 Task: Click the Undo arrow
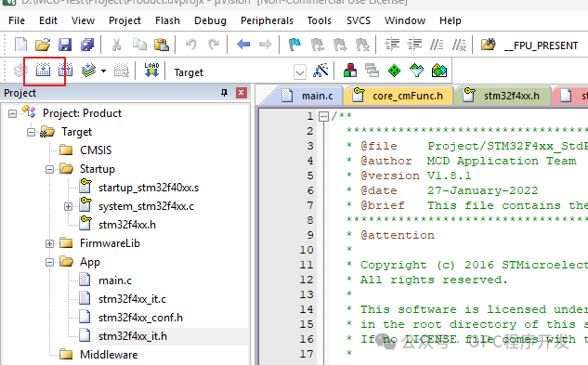[x=191, y=45]
